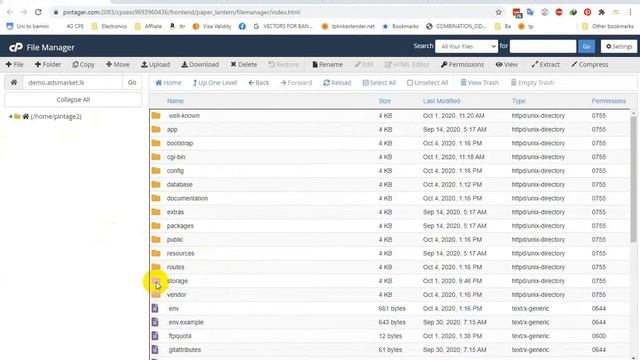Viewport: 640px width, 360px height.
Task: Click Extract in the toolbar
Action: [545, 64]
